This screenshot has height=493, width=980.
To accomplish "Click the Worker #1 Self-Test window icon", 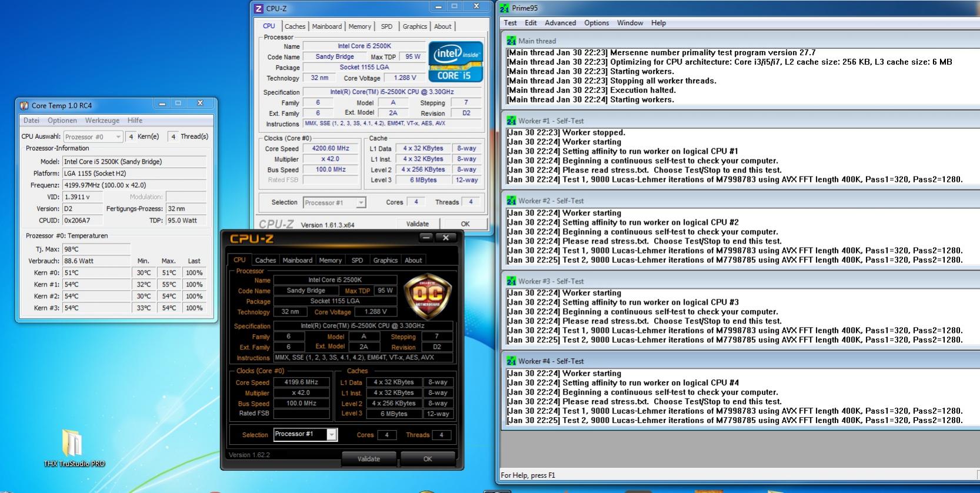I will click(x=511, y=121).
